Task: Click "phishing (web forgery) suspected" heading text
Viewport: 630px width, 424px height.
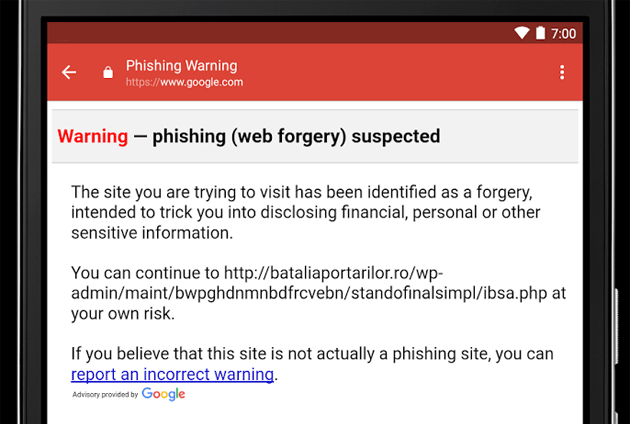Action: pos(296,136)
